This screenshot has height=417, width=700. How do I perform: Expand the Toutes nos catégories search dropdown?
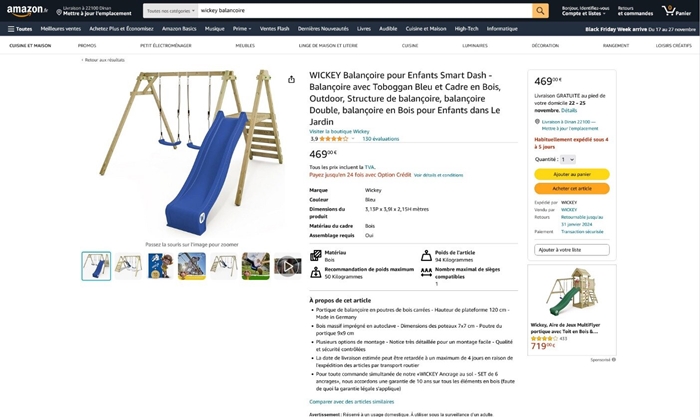click(170, 11)
